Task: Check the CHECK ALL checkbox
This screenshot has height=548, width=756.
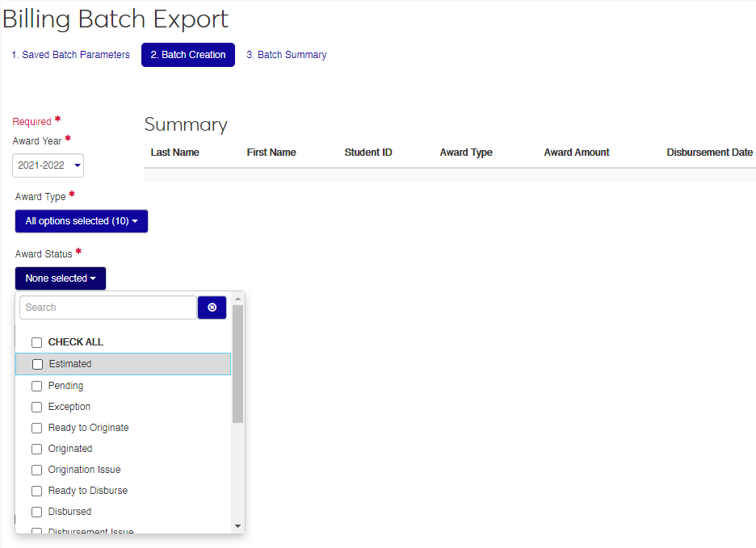Action: (36, 342)
